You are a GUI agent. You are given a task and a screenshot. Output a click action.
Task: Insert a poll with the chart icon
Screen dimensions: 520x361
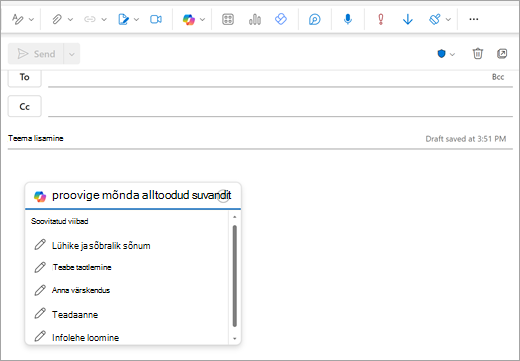pos(255,19)
